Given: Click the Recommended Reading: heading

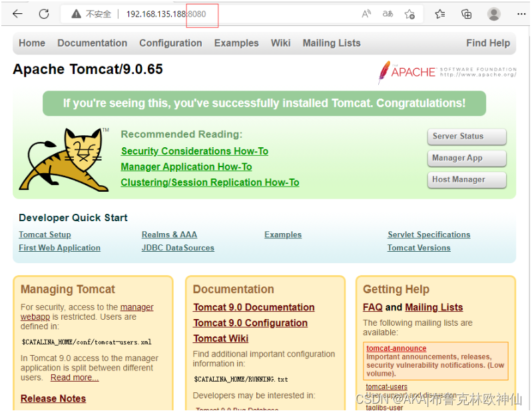Looking at the screenshot, I should pyautogui.click(x=182, y=135).
